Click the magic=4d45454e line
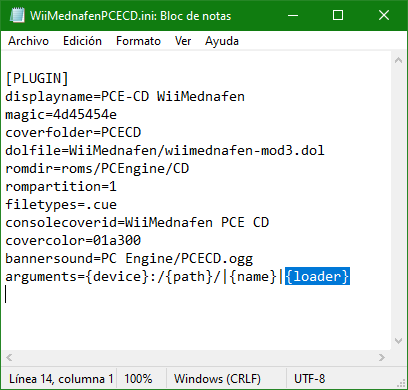 pyautogui.click(x=61, y=115)
